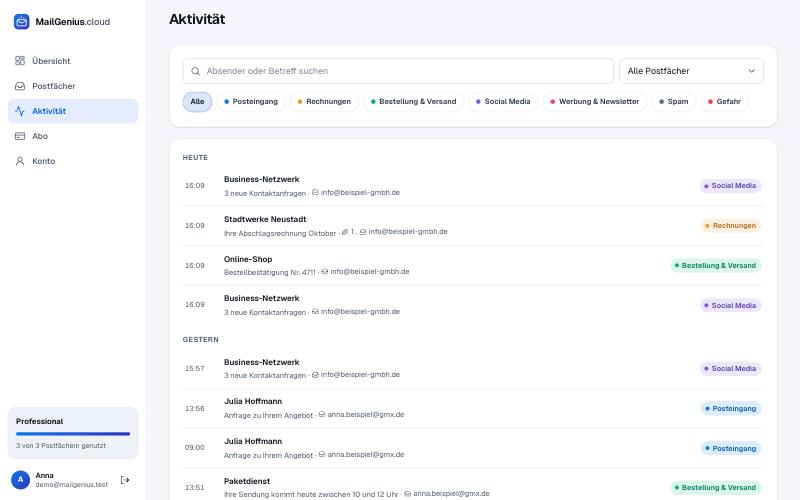Click the Abo card icon
800x500 pixels.
(20, 136)
